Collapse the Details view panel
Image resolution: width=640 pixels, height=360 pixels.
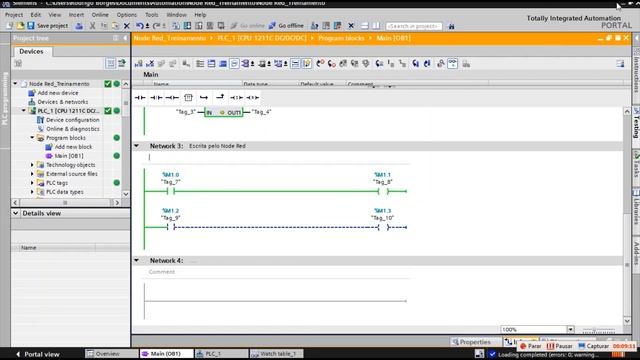(x=16, y=213)
